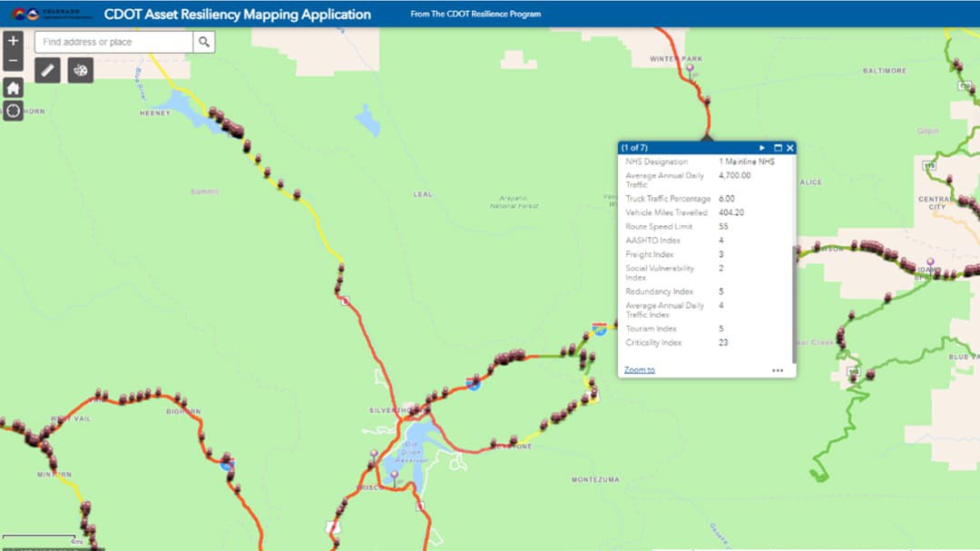
Task: Click the Montezuma map label
Action: click(595, 479)
